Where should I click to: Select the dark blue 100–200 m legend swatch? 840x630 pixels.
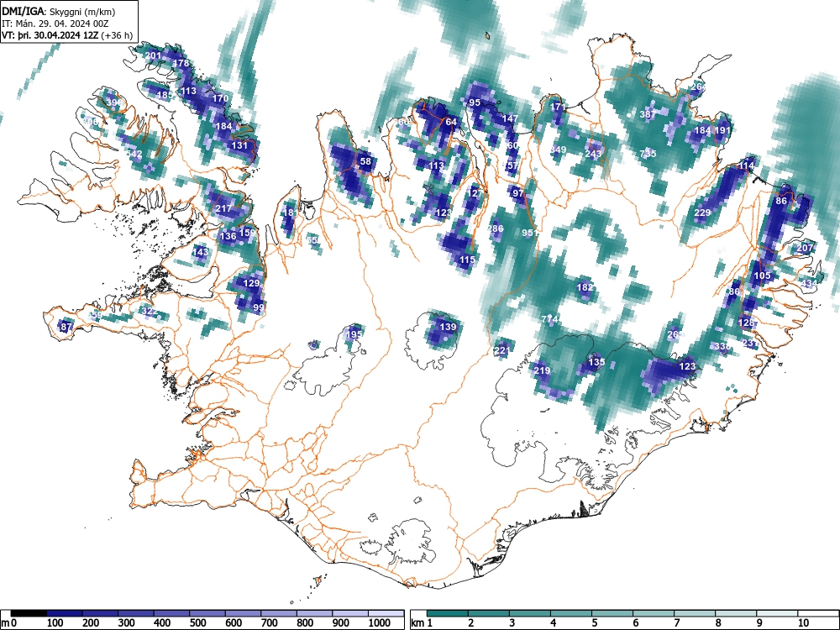coord(65,613)
